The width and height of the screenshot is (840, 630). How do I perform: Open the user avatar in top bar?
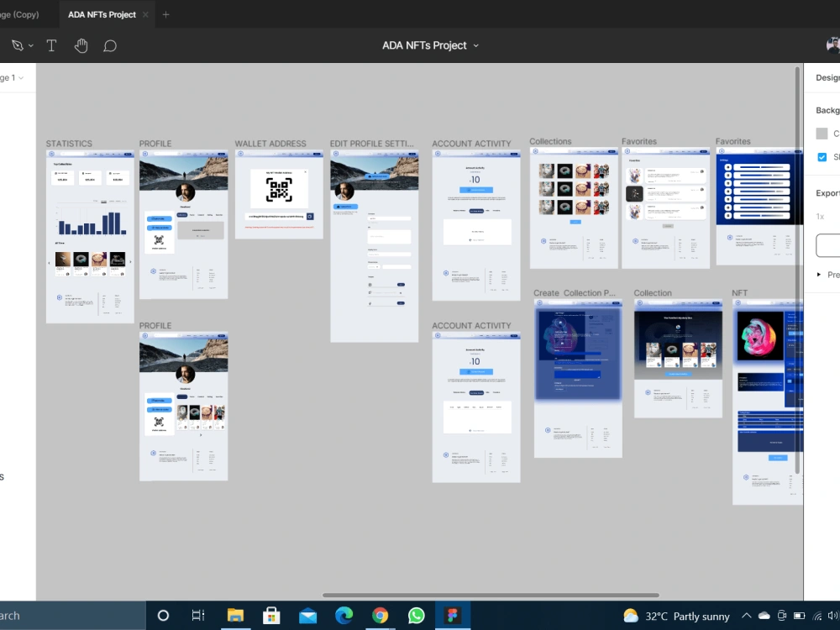(833, 45)
